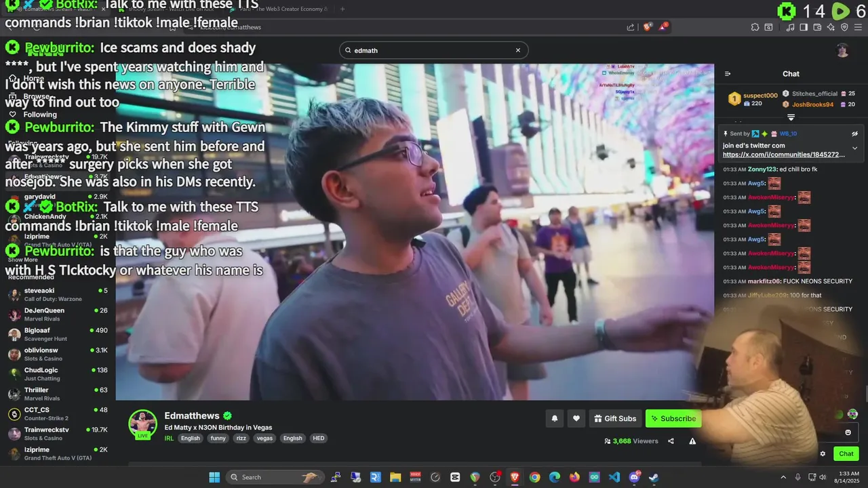
Task: Open recommended channel DeJenQueen
Action: coord(58,314)
